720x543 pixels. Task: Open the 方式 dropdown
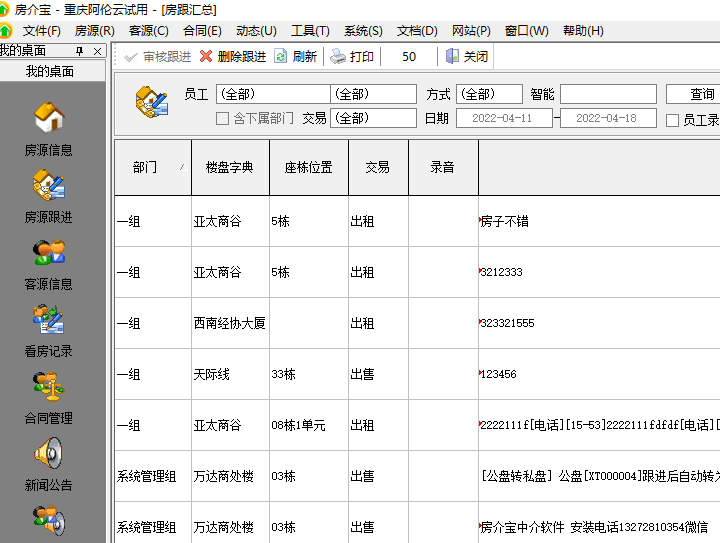point(489,95)
